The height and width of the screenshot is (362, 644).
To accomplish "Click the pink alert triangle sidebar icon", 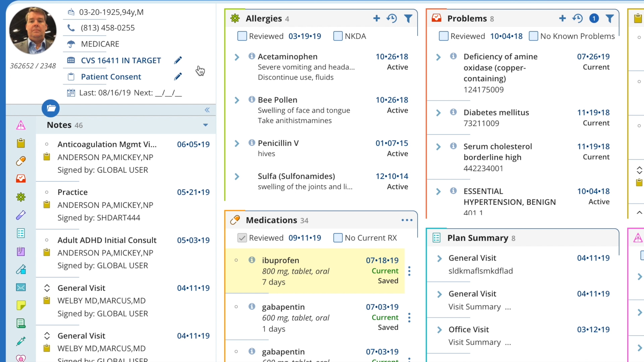I will click(x=20, y=125).
